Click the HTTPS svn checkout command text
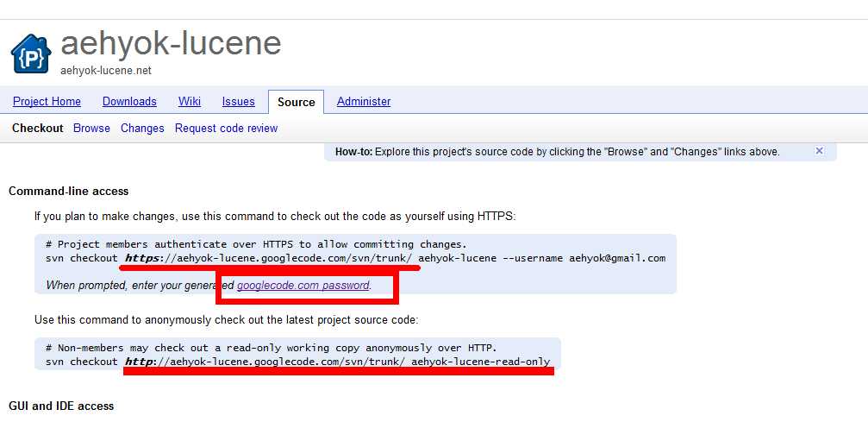This screenshot has height=422, width=868. click(x=355, y=258)
